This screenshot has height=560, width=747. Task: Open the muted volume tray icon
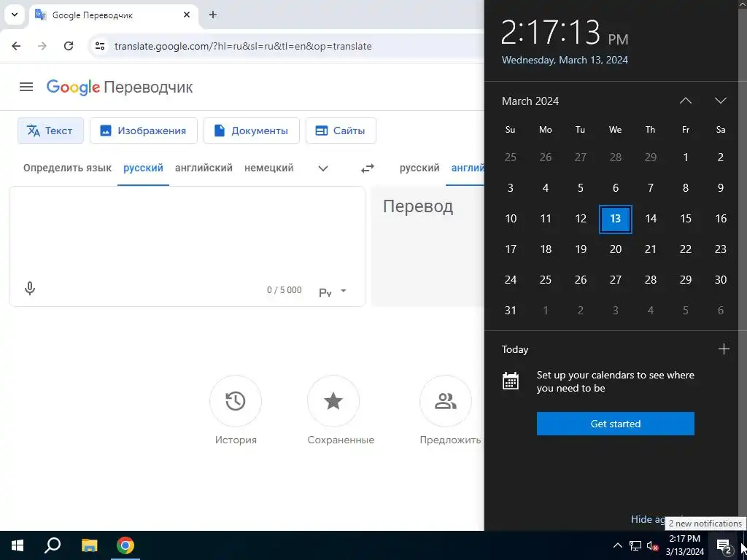[652, 545]
